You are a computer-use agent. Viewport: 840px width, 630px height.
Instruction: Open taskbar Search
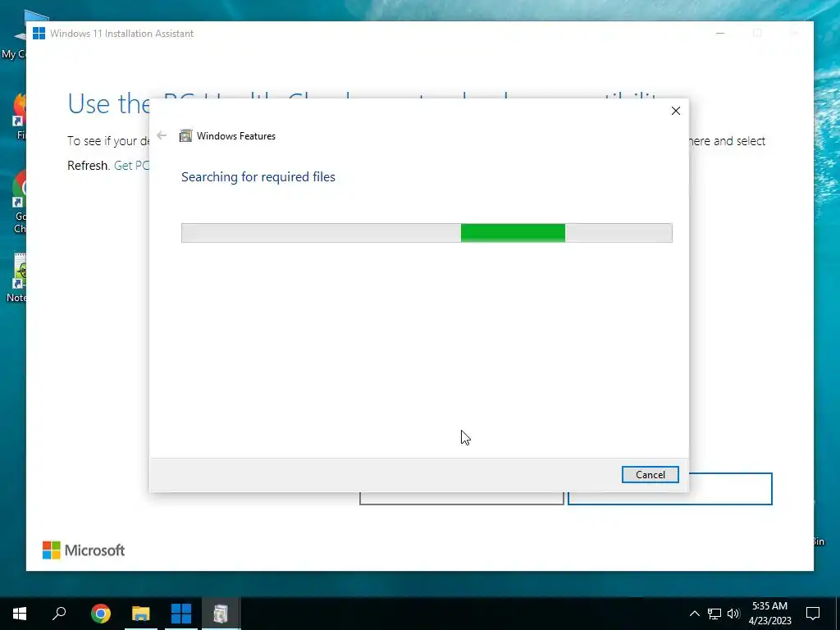click(x=59, y=614)
